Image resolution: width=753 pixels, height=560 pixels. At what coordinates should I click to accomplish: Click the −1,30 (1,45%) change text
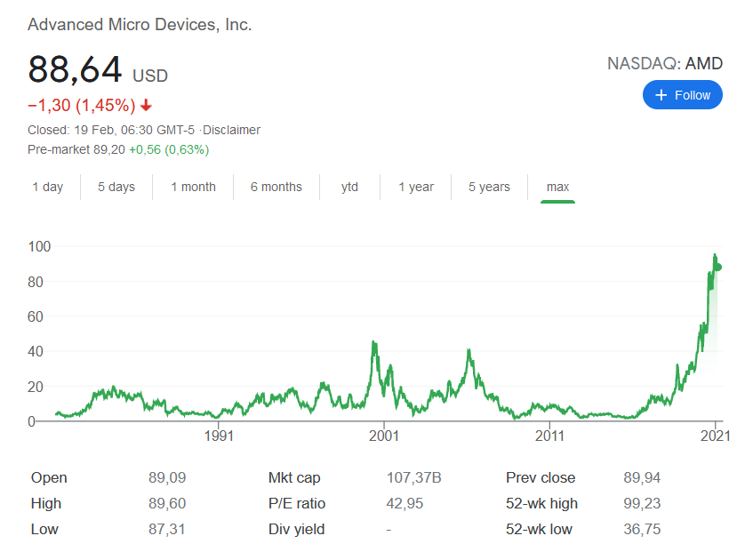click(82, 105)
